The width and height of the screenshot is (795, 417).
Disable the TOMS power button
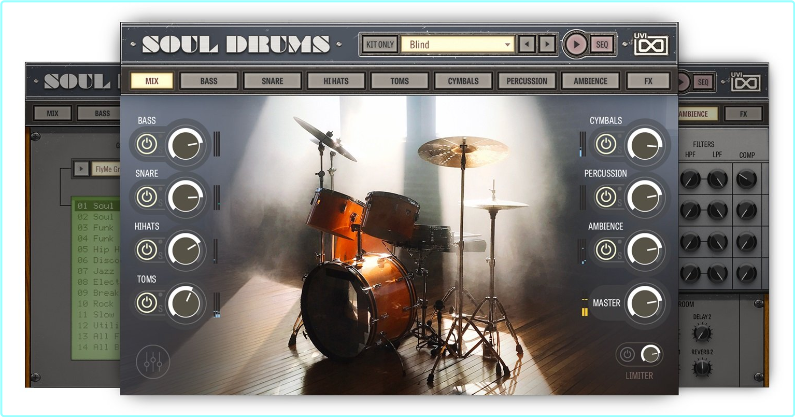click(x=147, y=302)
